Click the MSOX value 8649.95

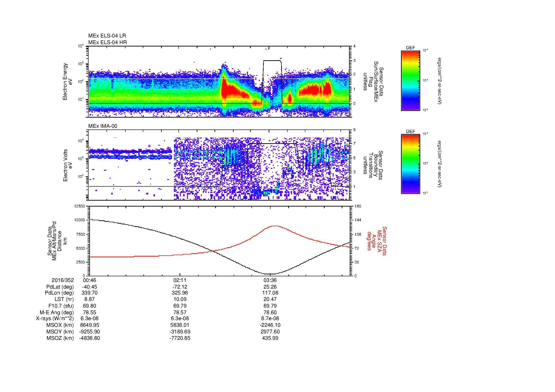click(x=89, y=325)
